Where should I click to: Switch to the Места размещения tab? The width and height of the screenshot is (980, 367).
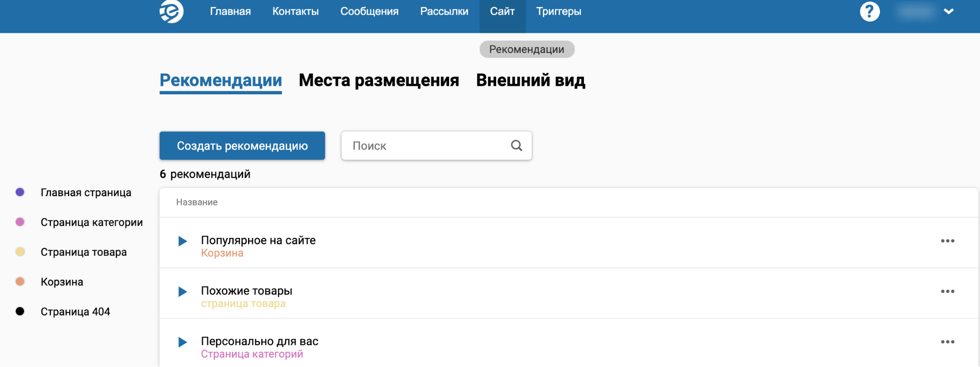pos(379,80)
